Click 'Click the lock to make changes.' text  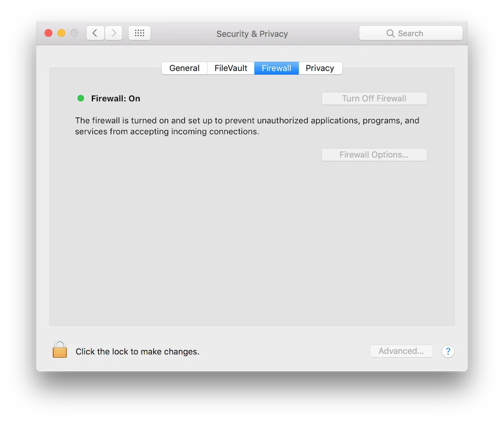tap(138, 352)
